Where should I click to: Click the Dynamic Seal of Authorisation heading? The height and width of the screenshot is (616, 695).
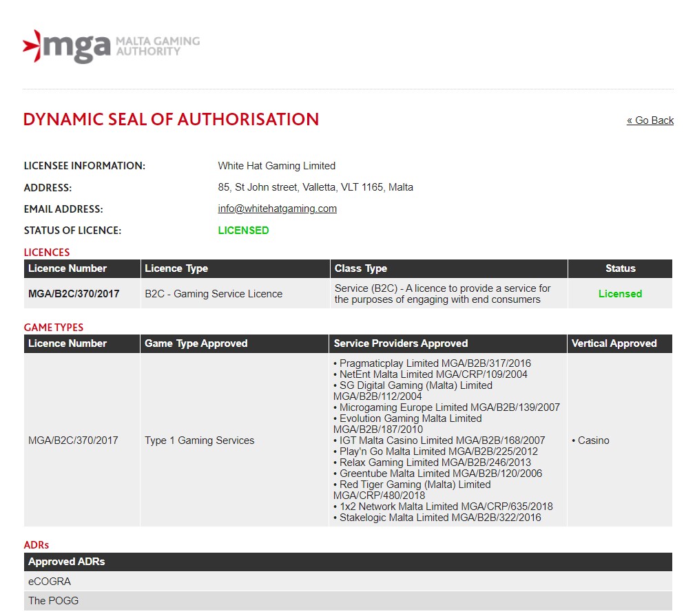pyautogui.click(x=171, y=120)
